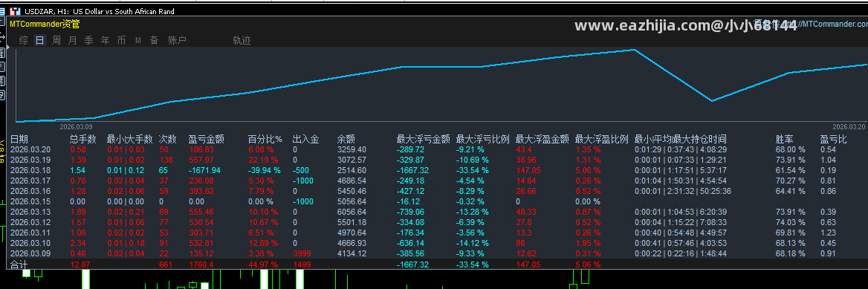Screen dimensions: 868x289
Task: Click the 1760.4 total profit value
Action: 201,264
